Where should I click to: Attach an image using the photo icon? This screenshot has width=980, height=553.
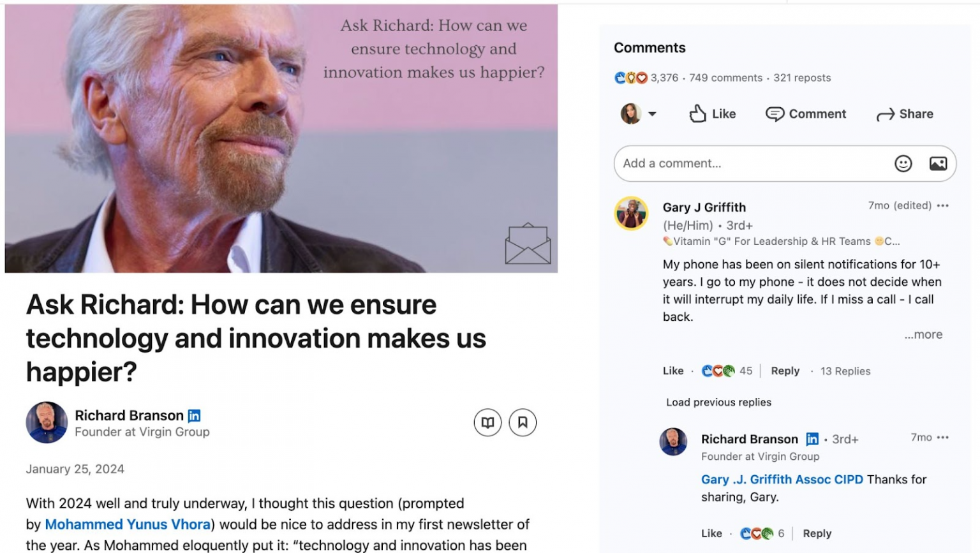tap(937, 163)
